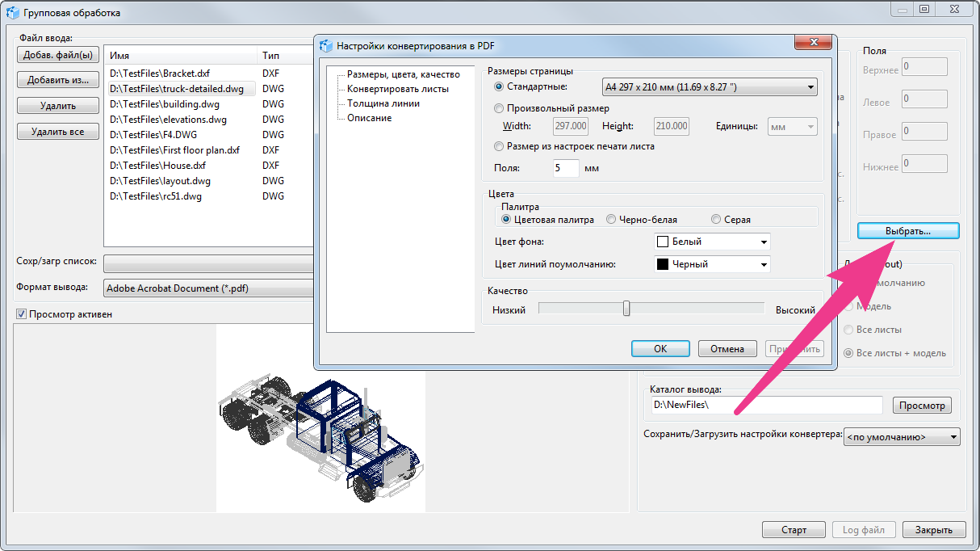
Task: Click the Качество slider handle
Action: point(626,309)
